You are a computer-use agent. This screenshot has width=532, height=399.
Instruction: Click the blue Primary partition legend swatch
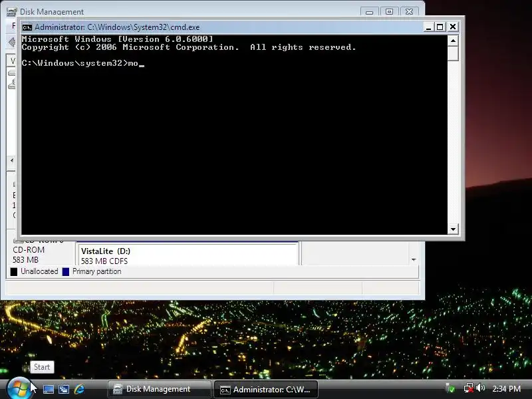click(x=66, y=272)
